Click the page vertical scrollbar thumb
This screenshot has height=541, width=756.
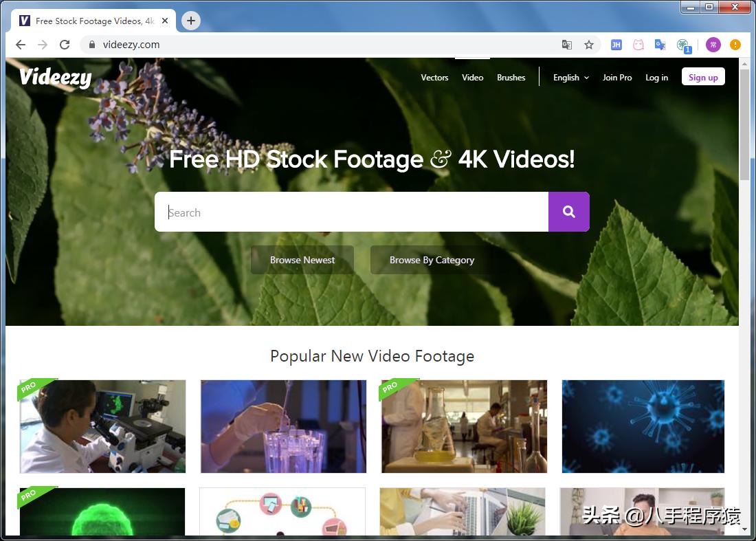pos(744,124)
